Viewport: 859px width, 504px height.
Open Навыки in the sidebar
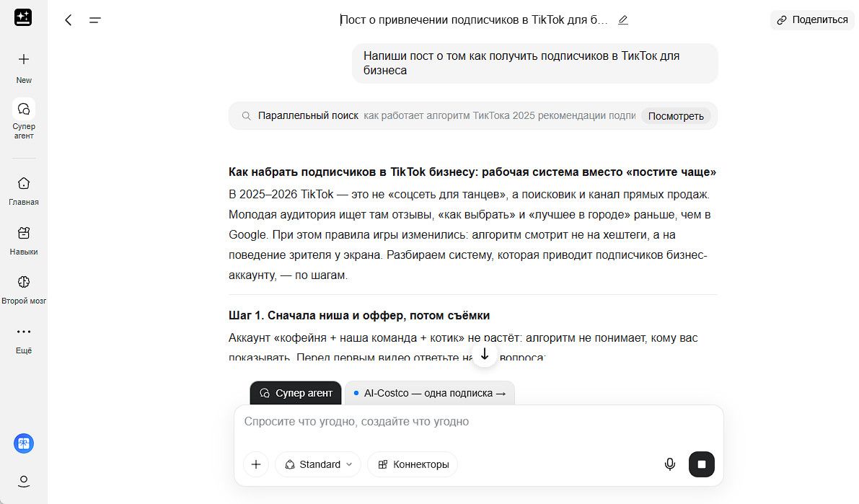tap(24, 240)
